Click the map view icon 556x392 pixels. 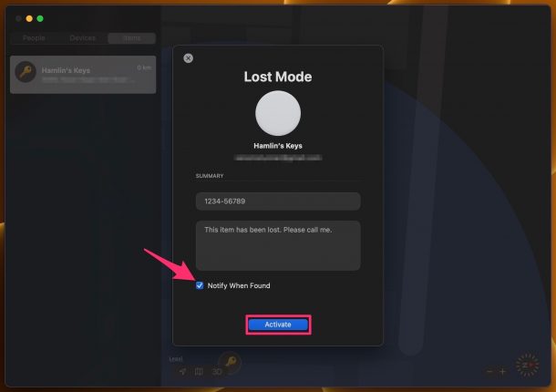click(199, 371)
